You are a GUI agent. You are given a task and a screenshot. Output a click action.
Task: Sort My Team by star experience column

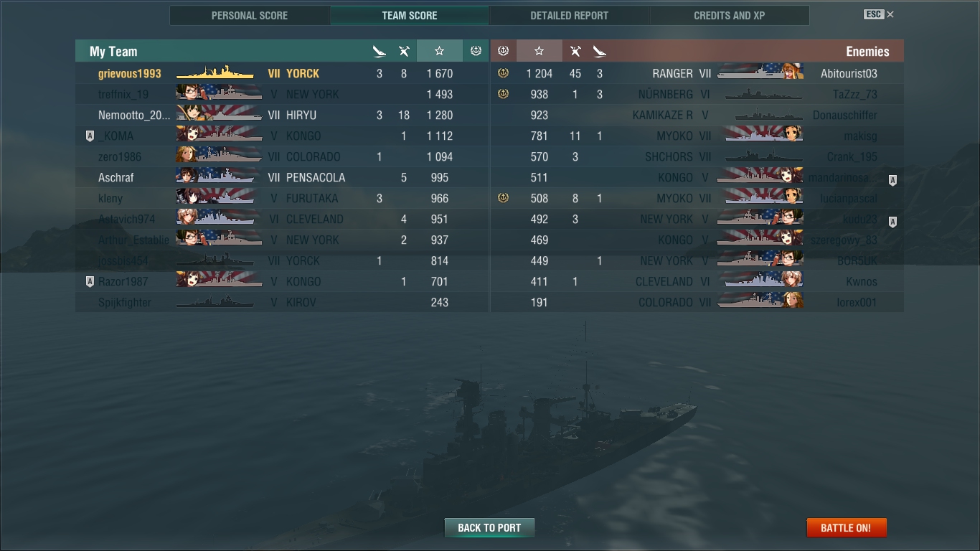[439, 51]
